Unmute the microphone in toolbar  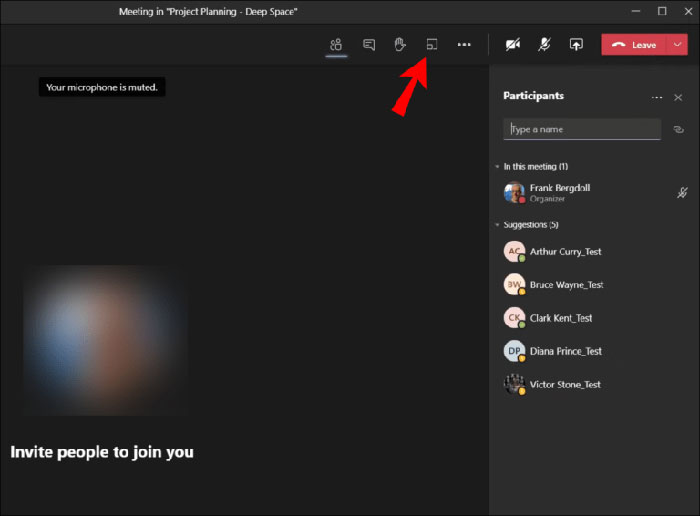[545, 45]
